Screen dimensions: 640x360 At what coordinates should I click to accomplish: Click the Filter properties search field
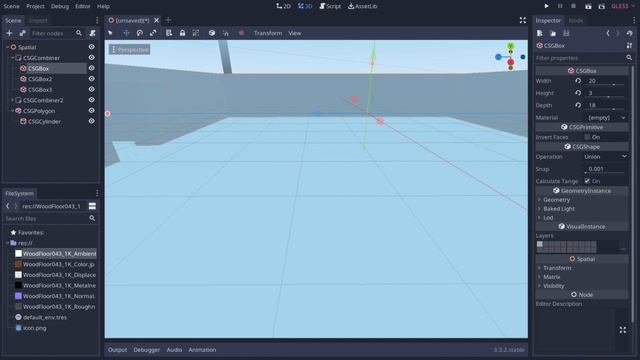(x=584, y=58)
